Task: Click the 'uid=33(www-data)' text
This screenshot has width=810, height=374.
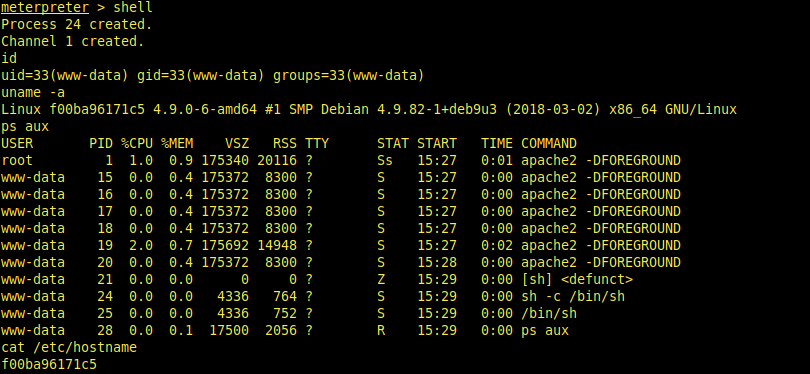Action: (x=65, y=75)
